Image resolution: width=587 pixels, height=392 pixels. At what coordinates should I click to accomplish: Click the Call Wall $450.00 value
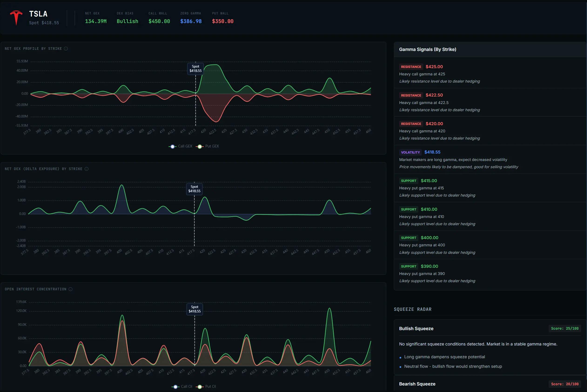(x=159, y=21)
